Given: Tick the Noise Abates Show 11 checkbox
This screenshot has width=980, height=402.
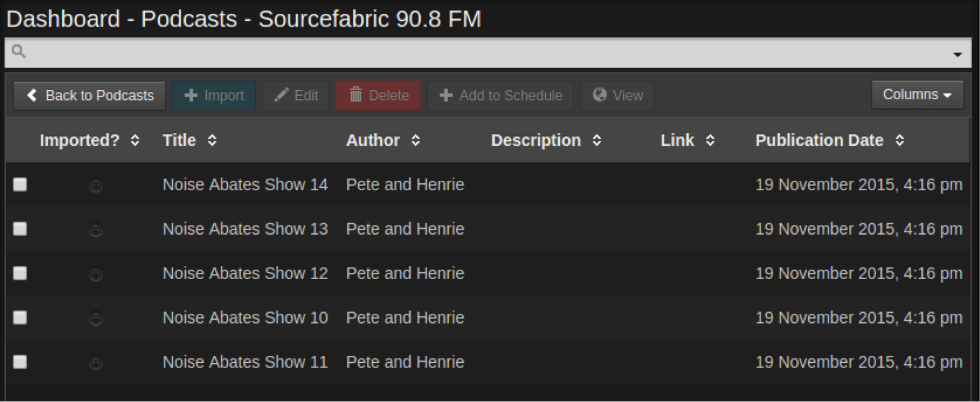Looking at the screenshot, I should click(20, 362).
